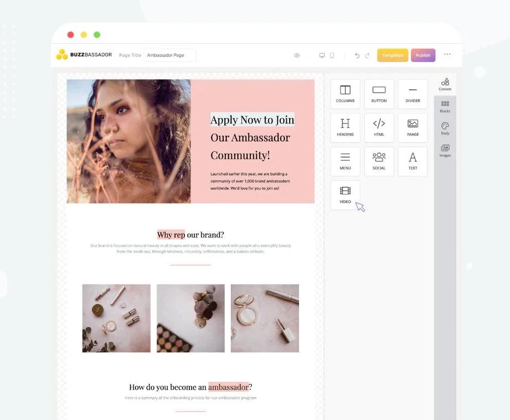Insert an Image content block
This screenshot has height=420, width=510.
coord(413,127)
